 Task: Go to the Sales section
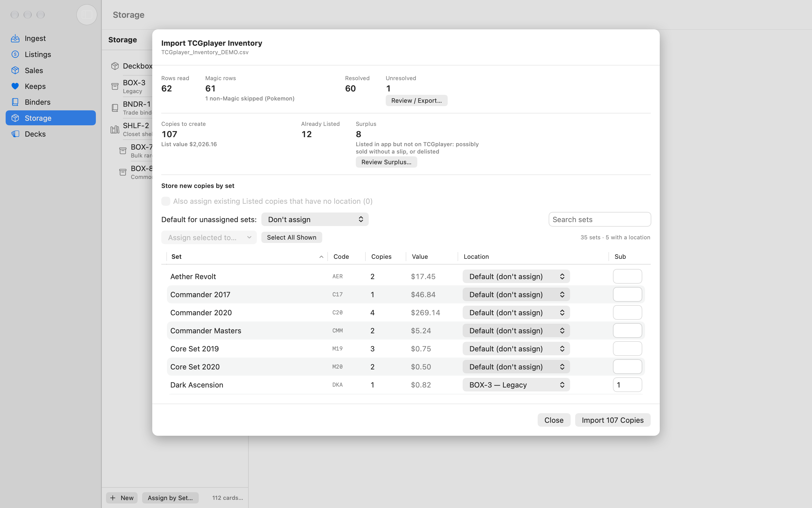[x=51, y=70]
